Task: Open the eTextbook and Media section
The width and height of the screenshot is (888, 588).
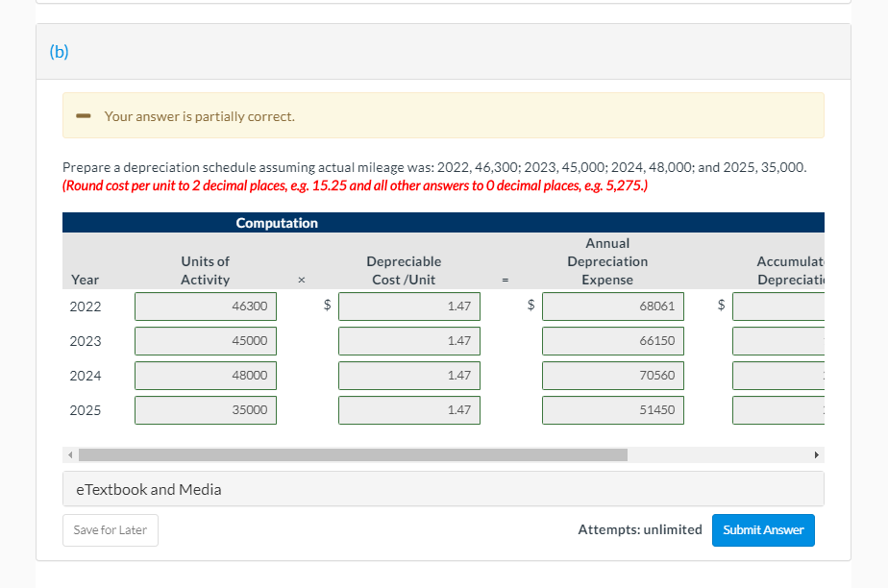Action: click(x=443, y=489)
